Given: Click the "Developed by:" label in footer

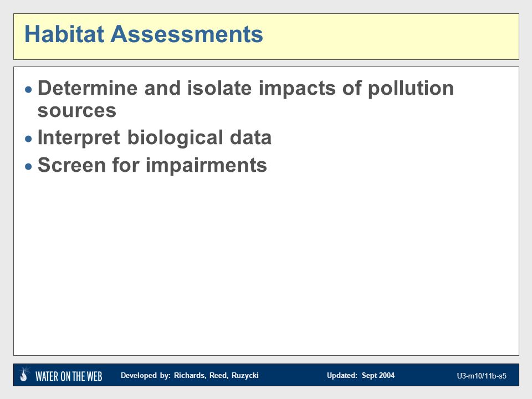Looking at the screenshot, I should [x=146, y=375].
